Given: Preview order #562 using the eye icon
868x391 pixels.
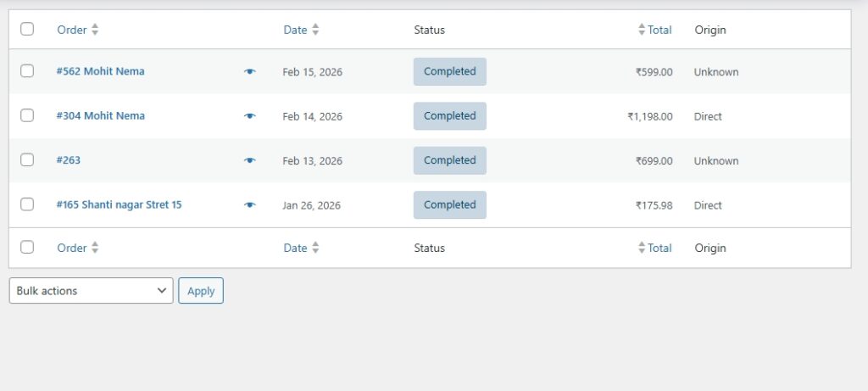Looking at the screenshot, I should click(x=249, y=72).
